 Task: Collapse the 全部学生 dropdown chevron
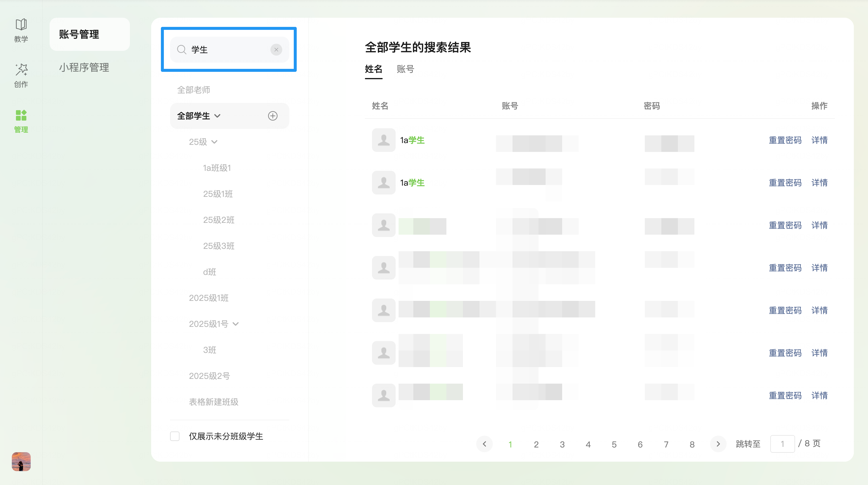[217, 116]
